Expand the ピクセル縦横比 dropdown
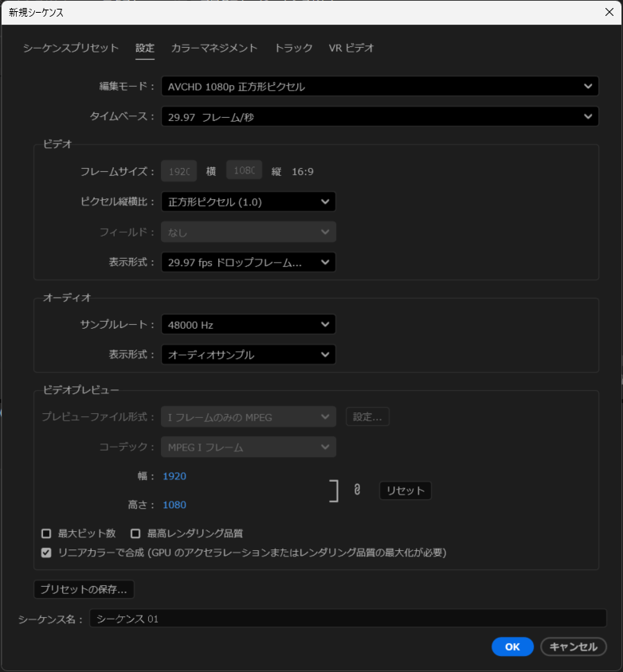 pyautogui.click(x=249, y=202)
